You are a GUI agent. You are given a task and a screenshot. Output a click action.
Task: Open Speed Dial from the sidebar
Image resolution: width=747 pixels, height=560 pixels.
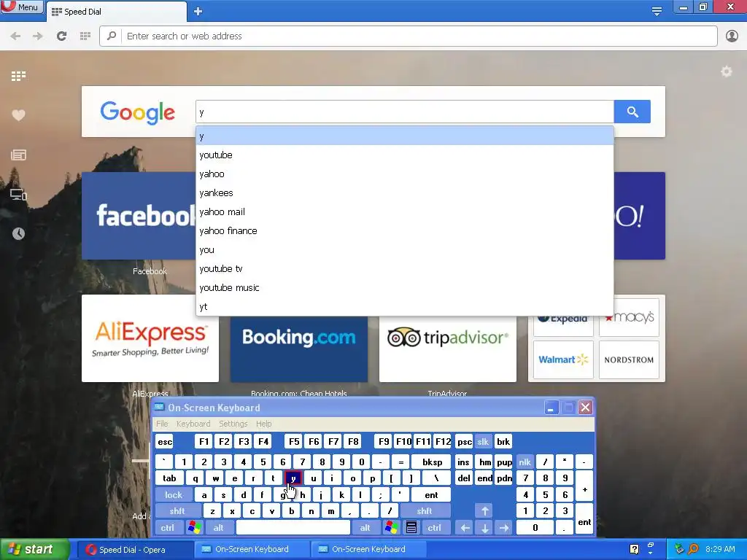(x=18, y=76)
